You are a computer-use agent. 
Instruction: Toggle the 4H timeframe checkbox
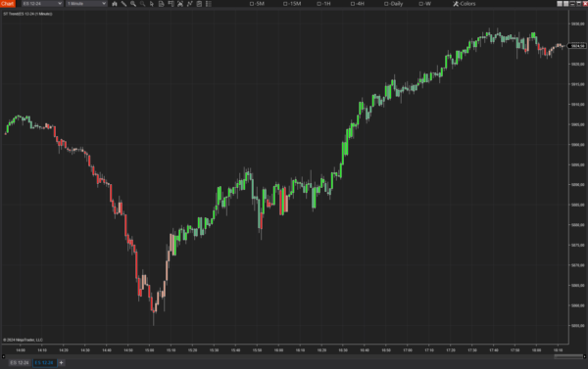(353, 4)
